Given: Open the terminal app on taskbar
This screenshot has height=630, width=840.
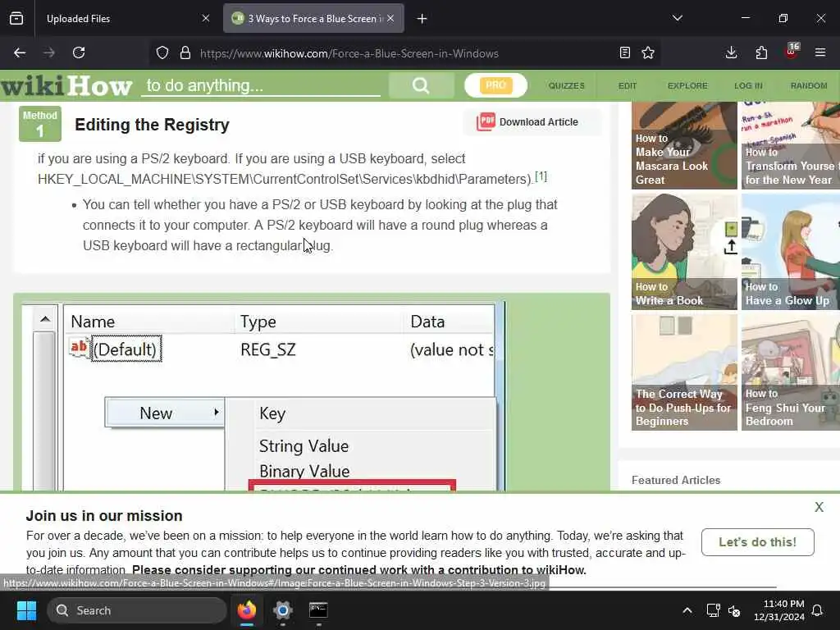Looking at the screenshot, I should (x=318, y=610).
